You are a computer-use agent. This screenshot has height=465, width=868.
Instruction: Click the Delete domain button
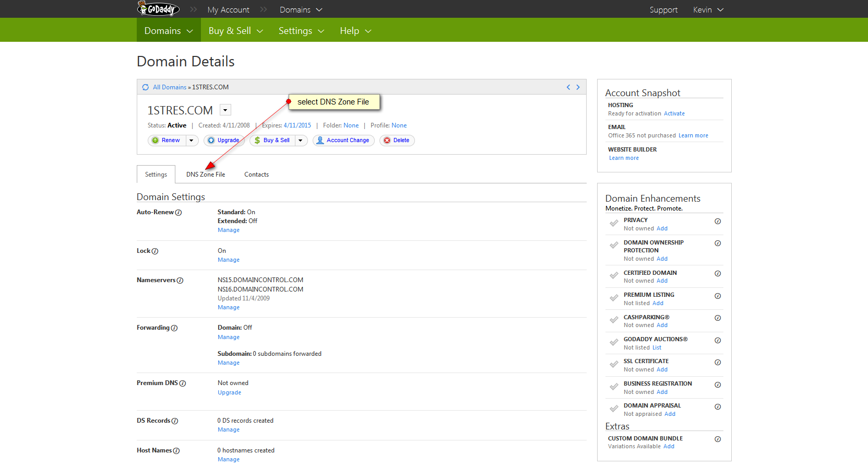(397, 141)
